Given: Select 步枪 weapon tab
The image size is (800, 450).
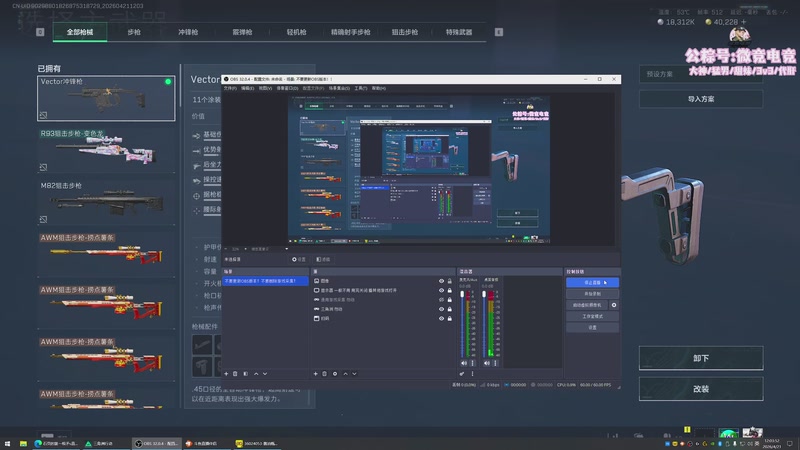Looking at the screenshot, I should click(134, 32).
